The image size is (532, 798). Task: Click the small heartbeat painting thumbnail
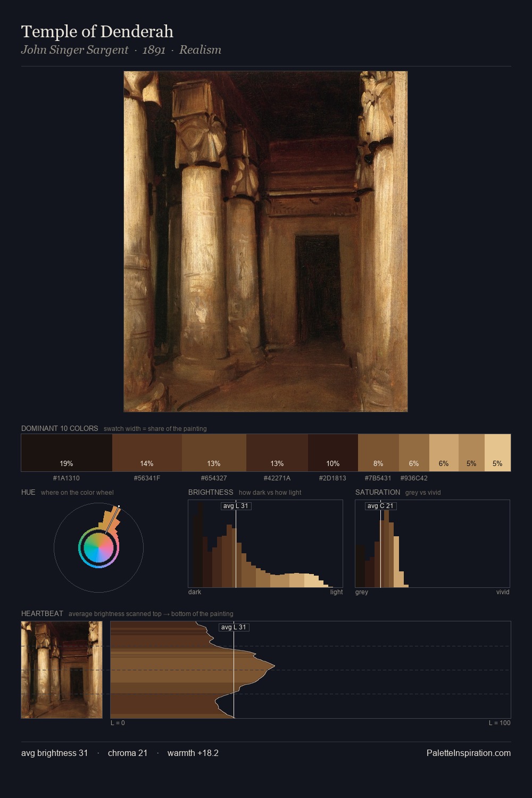tap(62, 670)
